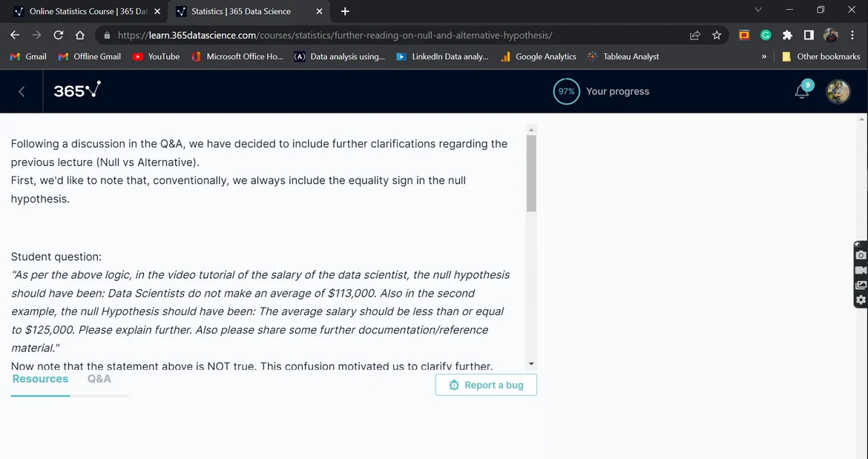The image size is (868, 459).
Task: Click the 97% progress circle
Action: (566, 91)
